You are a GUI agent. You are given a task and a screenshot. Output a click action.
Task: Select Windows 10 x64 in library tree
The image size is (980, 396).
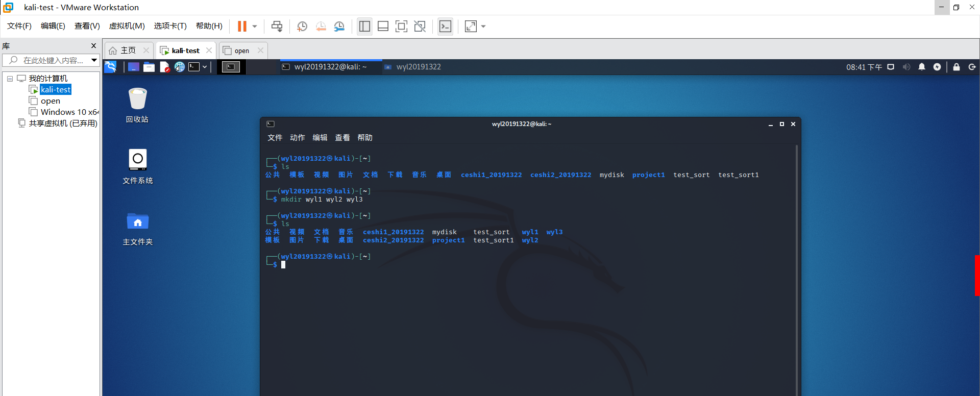(x=69, y=112)
